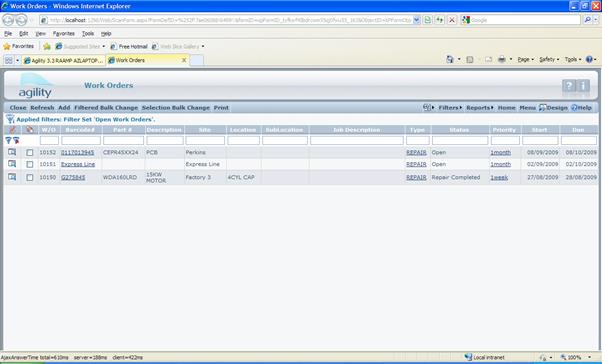Switch to the Agility 3.3 RAAMP tab
602x364 pixels.
click(x=63, y=60)
